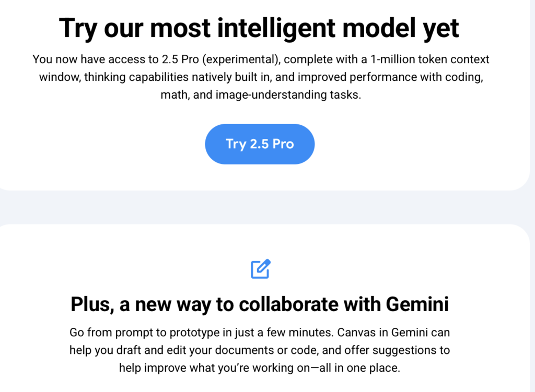This screenshot has width=535, height=392.
Task: Click the "all in one place" phrase
Action: [359, 368]
